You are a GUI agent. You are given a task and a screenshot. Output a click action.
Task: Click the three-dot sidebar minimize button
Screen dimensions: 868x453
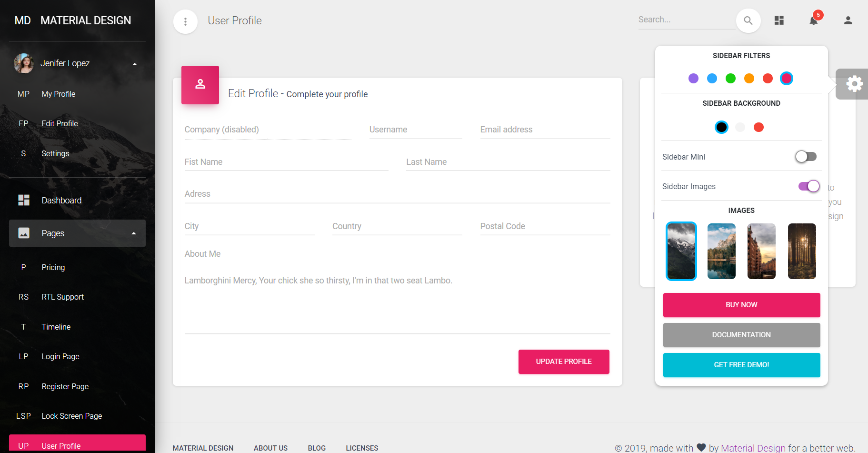click(x=185, y=21)
